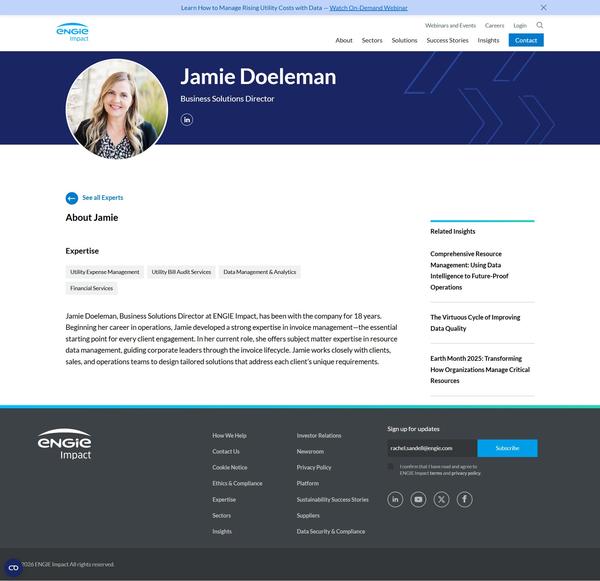
Task: Click the email address input field
Action: [432, 448]
